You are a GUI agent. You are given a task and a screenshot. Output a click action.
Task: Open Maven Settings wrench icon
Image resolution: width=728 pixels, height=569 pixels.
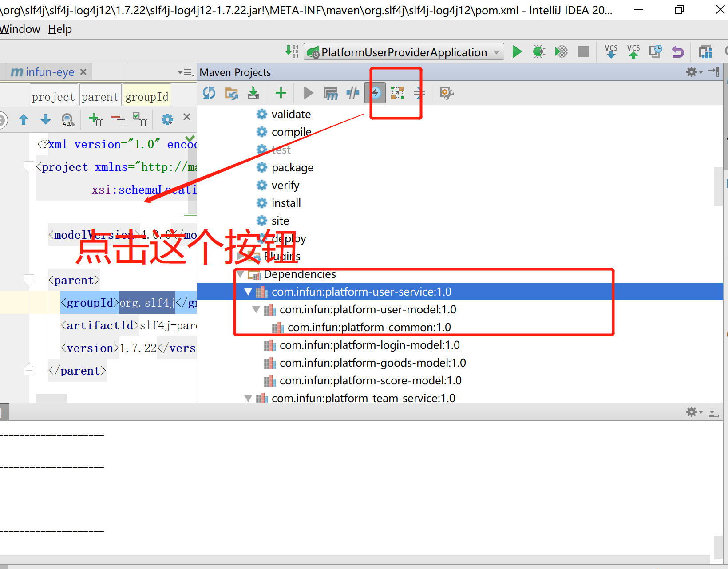point(446,93)
